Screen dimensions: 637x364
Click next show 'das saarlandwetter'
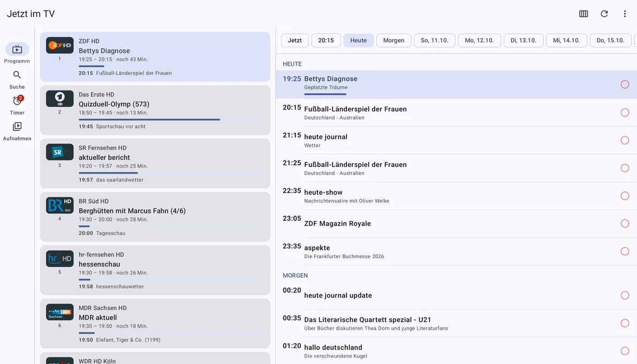pos(119,179)
